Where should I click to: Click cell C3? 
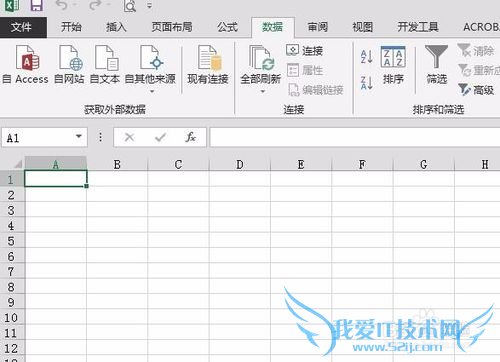[178, 209]
